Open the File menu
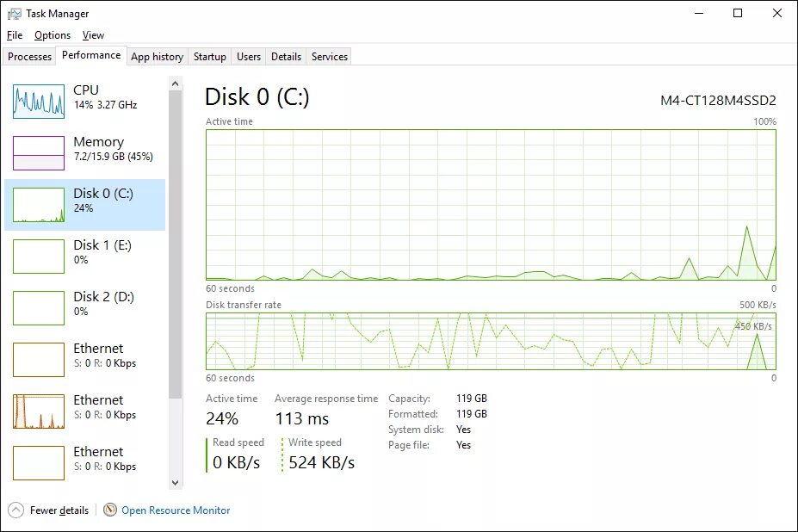798x532 pixels. 14,35
